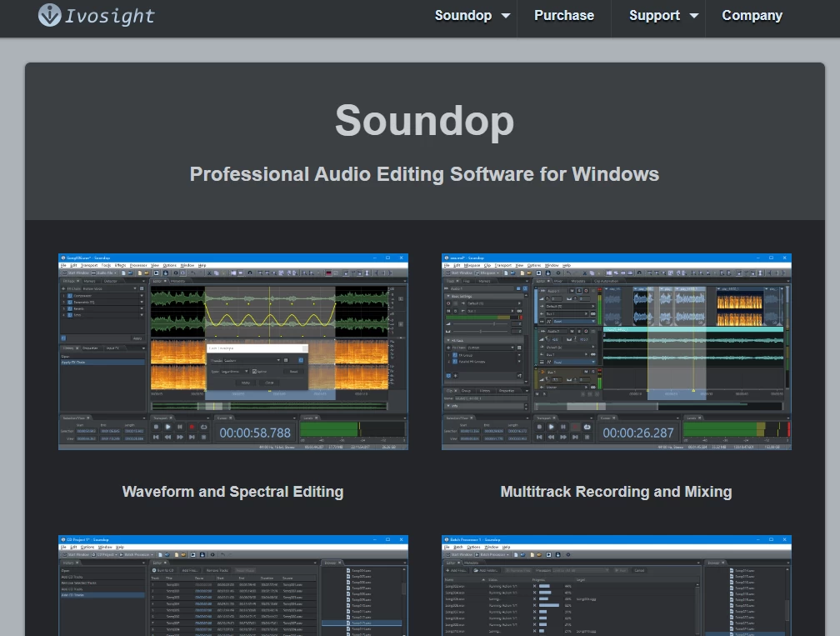Viewport: 840px width, 636px height.
Task: Open the Multitrack Recording and Mixing screenshot
Action: click(x=617, y=352)
